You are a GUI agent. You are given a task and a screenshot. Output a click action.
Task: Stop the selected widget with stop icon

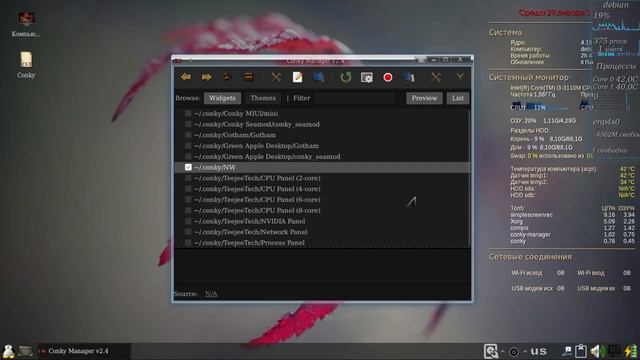(248, 77)
